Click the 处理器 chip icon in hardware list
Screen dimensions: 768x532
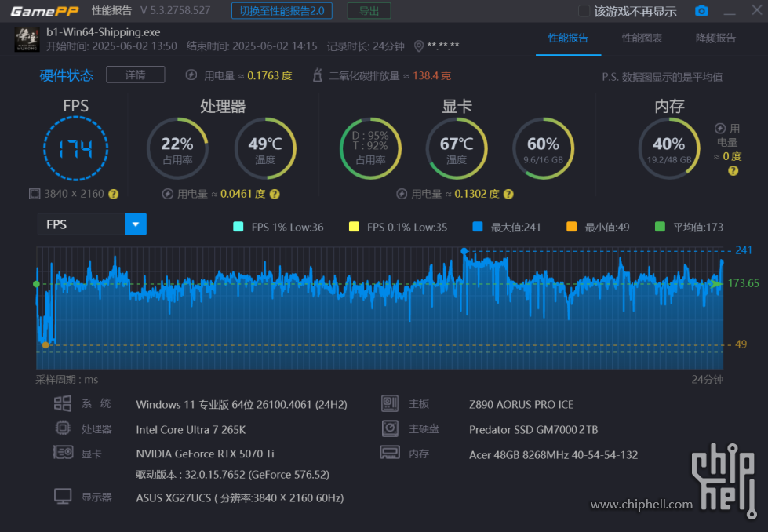[x=63, y=428]
